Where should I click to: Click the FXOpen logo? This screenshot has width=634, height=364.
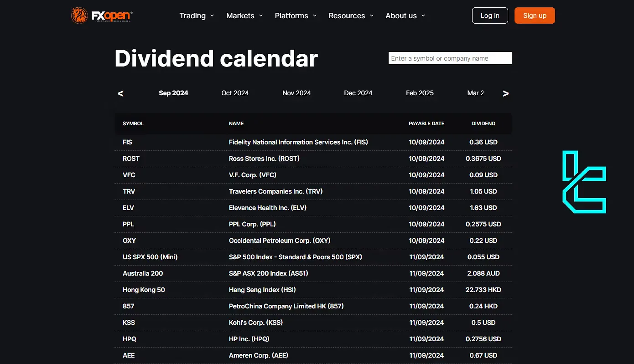(102, 15)
